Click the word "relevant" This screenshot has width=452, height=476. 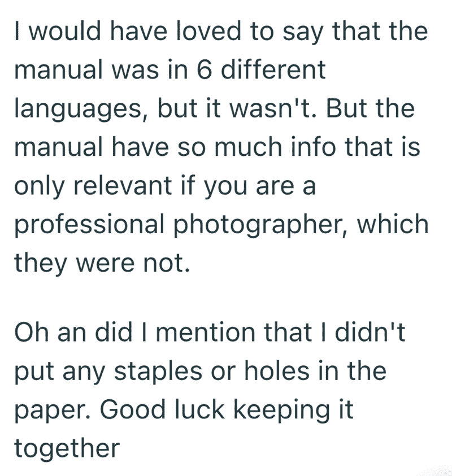click(123, 185)
